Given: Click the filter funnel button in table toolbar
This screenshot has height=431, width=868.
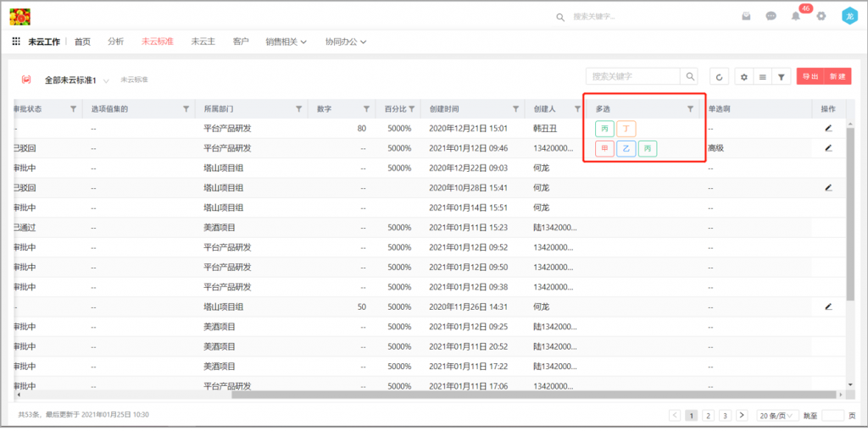Looking at the screenshot, I should click(x=782, y=77).
